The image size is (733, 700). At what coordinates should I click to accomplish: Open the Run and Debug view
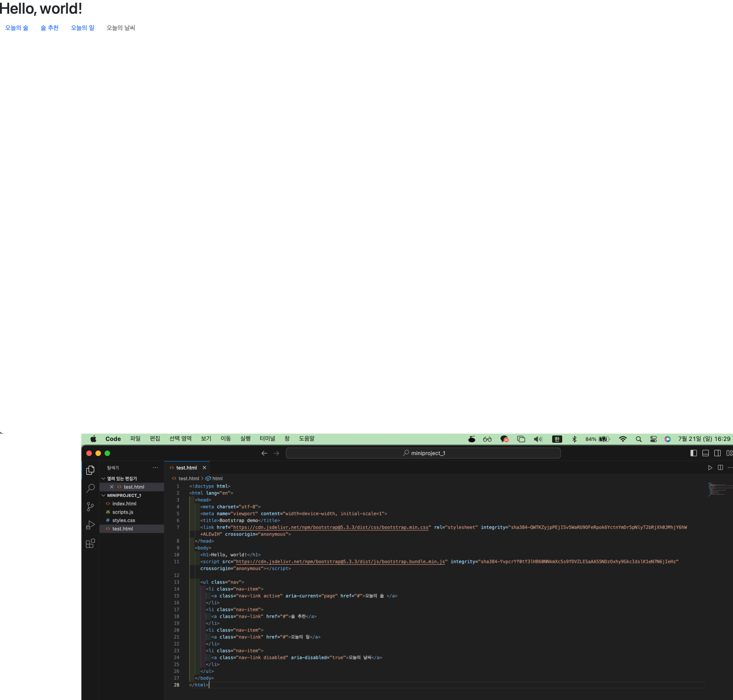pos(90,525)
